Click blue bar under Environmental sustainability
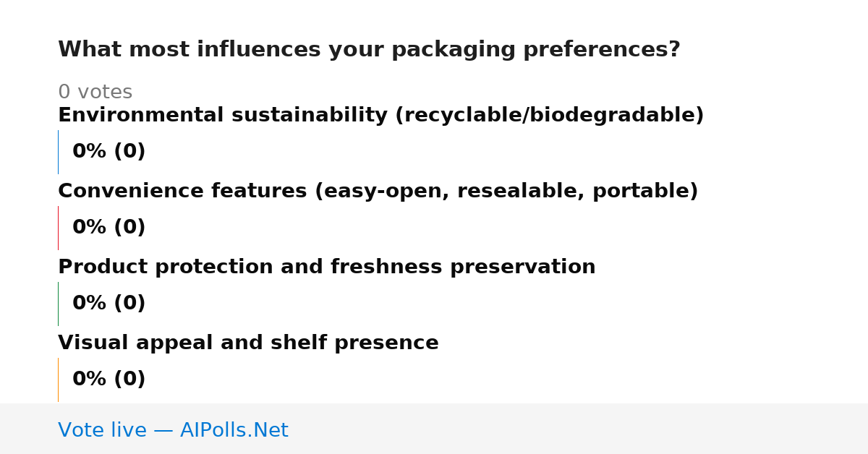Screen dimensions: 868x454 click(x=58, y=152)
